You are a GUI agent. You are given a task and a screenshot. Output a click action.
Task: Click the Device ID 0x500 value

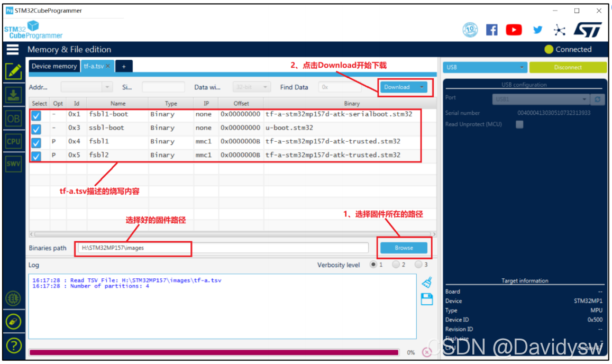point(595,320)
